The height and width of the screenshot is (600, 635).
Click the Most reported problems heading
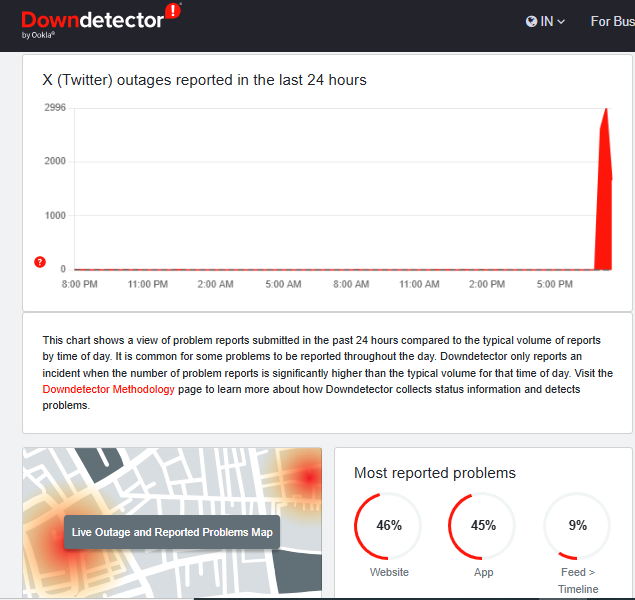tap(435, 472)
